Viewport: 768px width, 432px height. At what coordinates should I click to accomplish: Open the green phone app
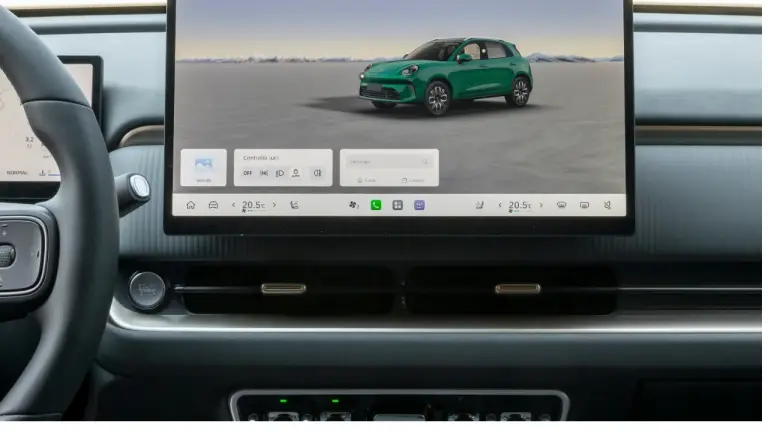pos(376,205)
